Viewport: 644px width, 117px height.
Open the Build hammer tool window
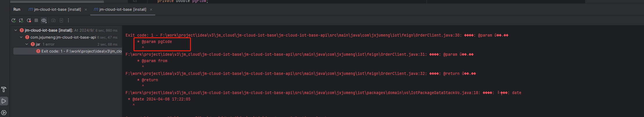click(x=4, y=89)
